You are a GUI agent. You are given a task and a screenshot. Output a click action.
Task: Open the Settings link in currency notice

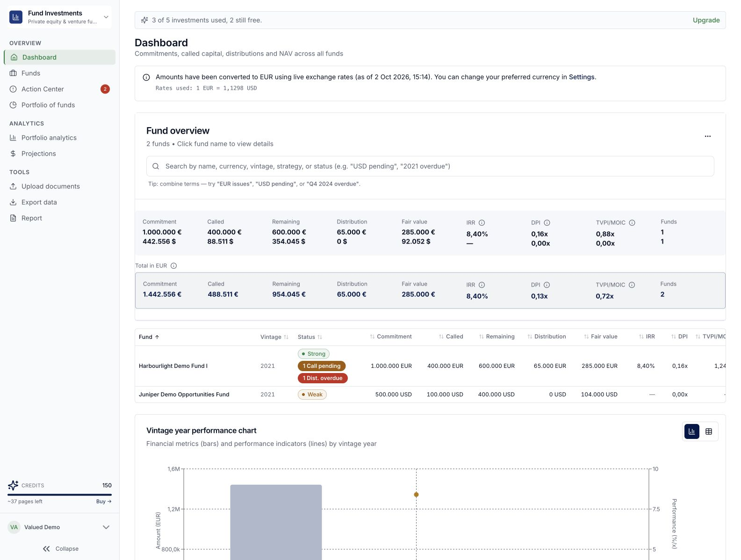(x=582, y=77)
